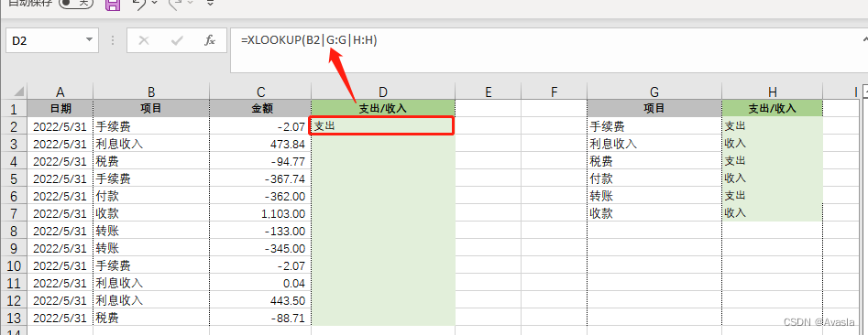
Task: Select column D header
Action: click(383, 92)
